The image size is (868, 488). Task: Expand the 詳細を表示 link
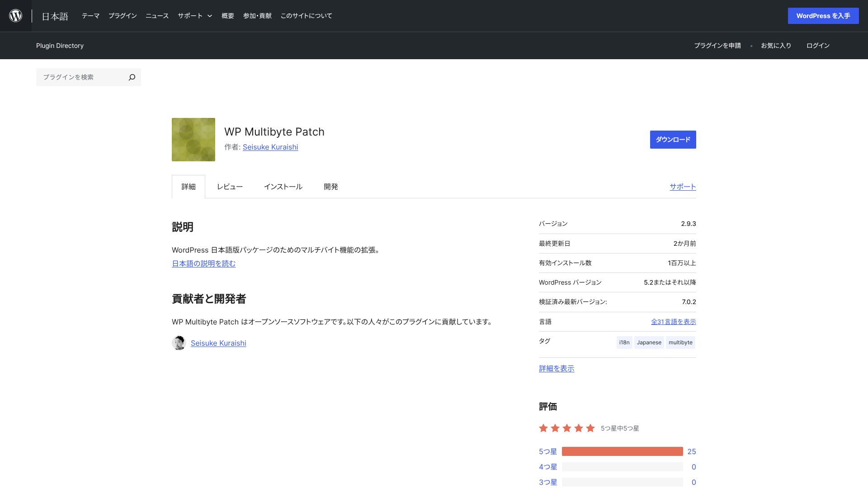(x=557, y=368)
